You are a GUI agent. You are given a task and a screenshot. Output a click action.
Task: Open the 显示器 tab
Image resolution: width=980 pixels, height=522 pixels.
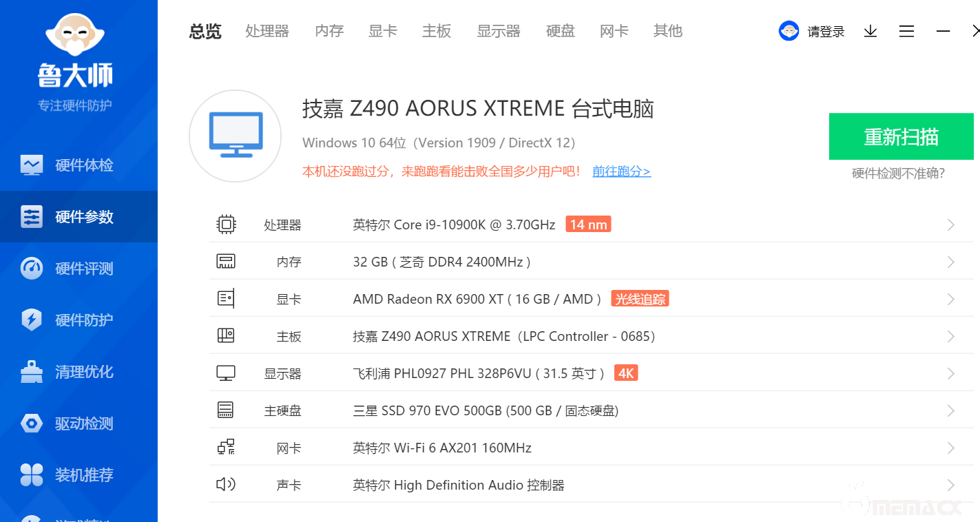tap(498, 31)
